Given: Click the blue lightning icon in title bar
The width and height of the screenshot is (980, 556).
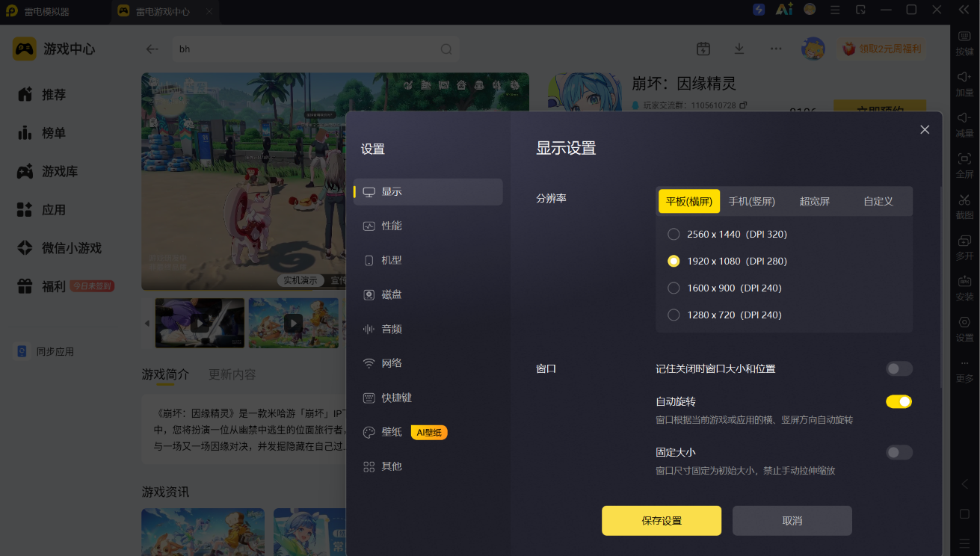Looking at the screenshot, I should pyautogui.click(x=759, y=10).
